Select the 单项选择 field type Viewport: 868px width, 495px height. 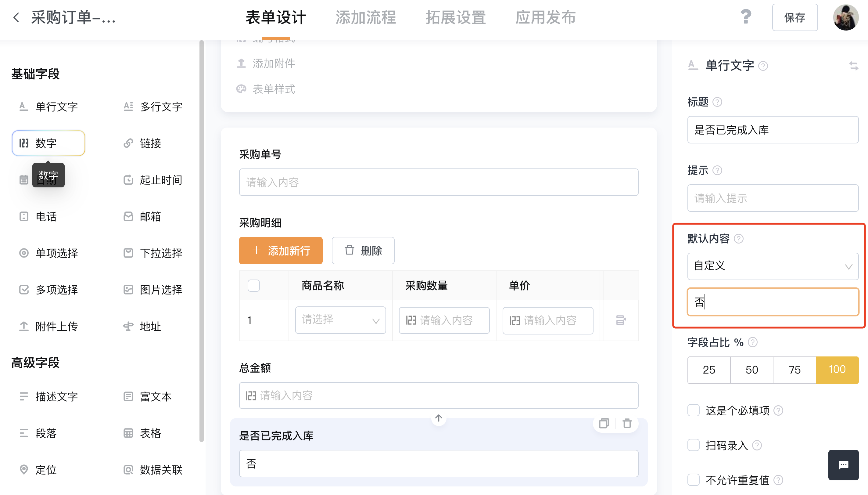pos(48,253)
